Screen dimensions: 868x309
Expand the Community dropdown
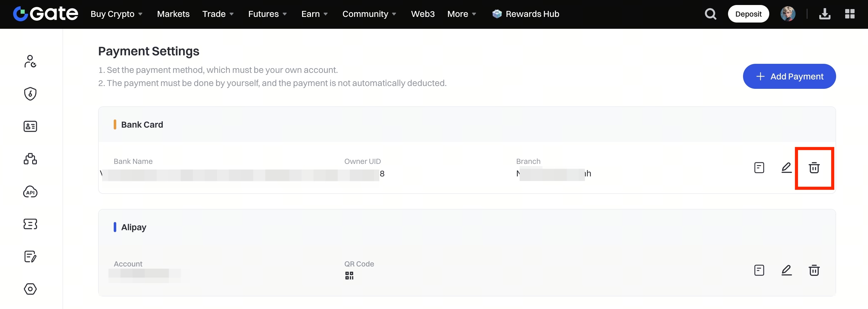tap(369, 14)
